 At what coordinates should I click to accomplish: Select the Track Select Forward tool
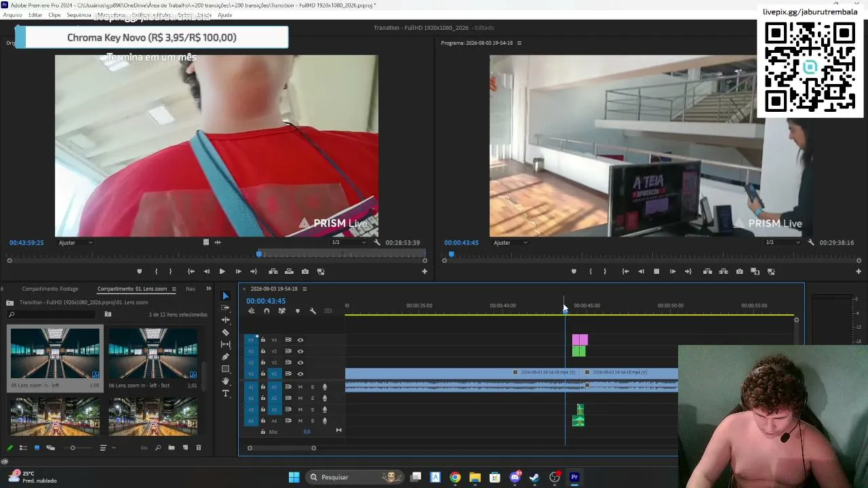coord(226,308)
